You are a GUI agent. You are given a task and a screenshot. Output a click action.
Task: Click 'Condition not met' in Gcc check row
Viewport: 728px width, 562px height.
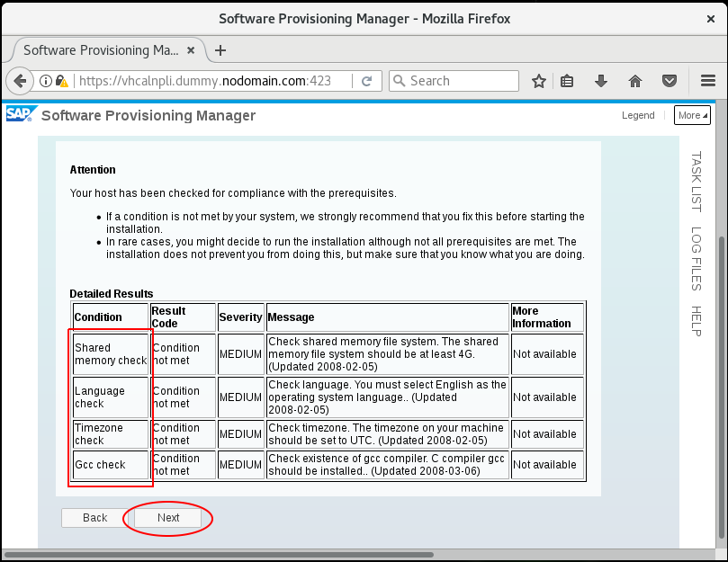183,465
